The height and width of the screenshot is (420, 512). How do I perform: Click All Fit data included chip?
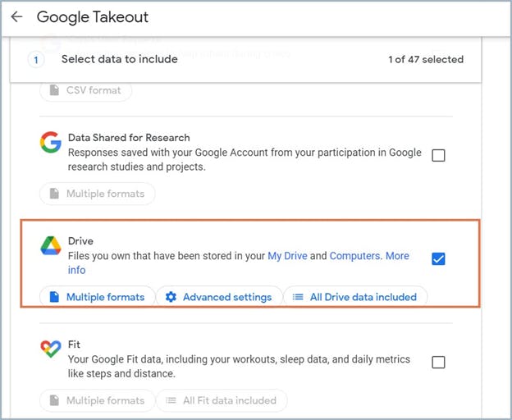pyautogui.click(x=222, y=400)
